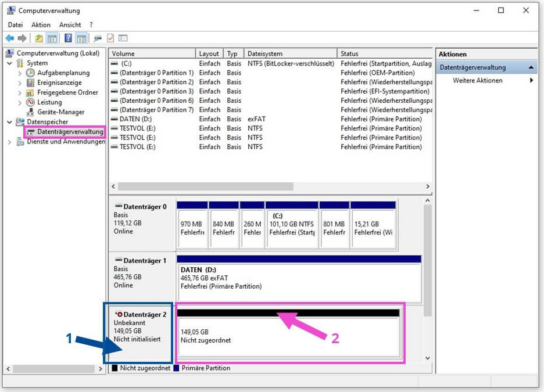This screenshot has width=544, height=392.
Task: Click the Datenspeicher icon in tree
Action: pyautogui.click(x=20, y=121)
